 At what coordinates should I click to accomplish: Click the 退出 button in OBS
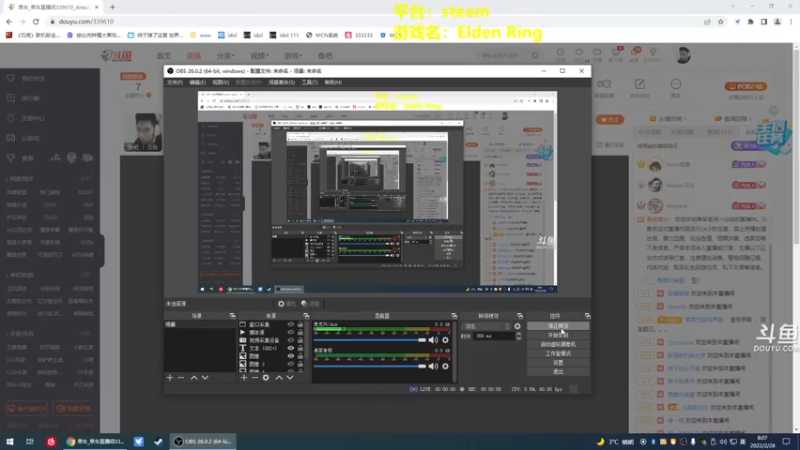[x=558, y=372]
